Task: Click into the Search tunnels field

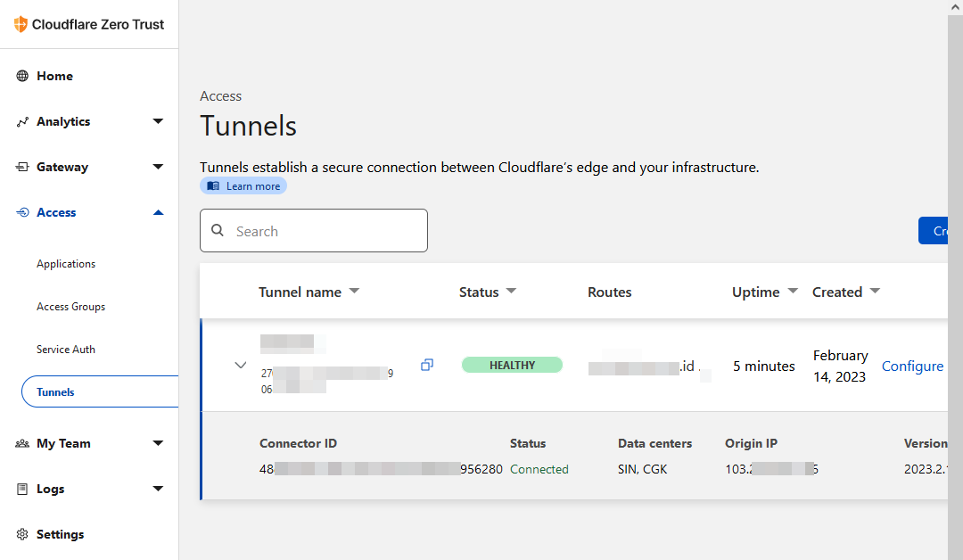Action: pos(313,230)
